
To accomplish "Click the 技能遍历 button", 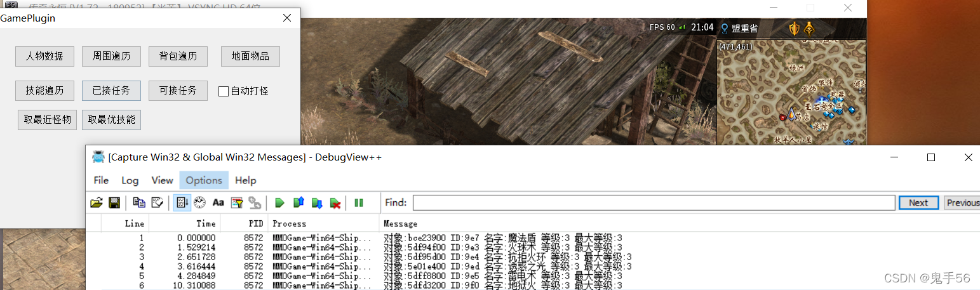I will (x=44, y=90).
